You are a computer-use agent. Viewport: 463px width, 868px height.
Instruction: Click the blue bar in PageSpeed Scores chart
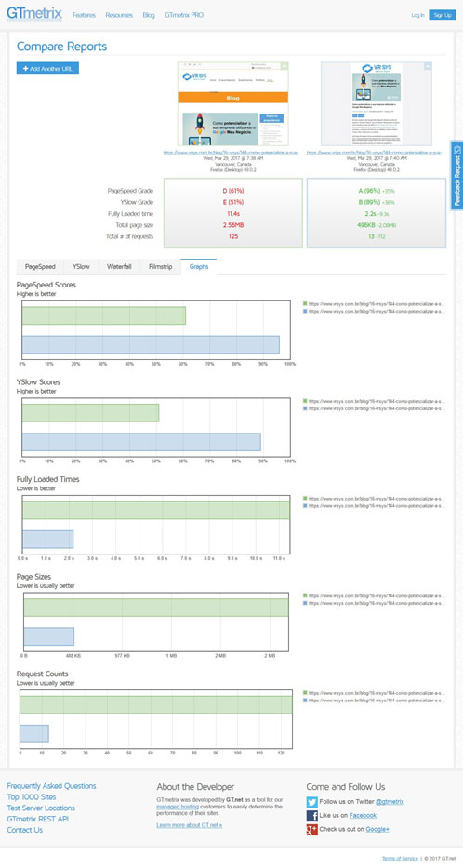pyautogui.click(x=151, y=345)
